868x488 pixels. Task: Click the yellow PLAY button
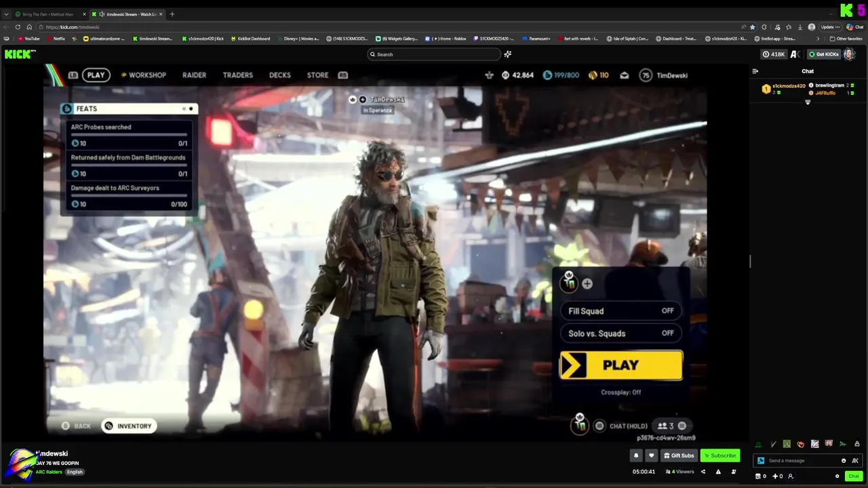(x=620, y=365)
